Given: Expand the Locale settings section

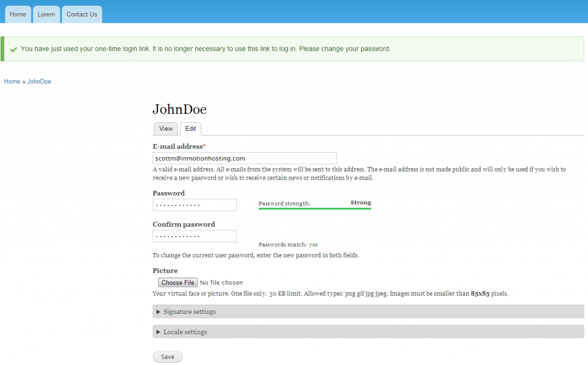Looking at the screenshot, I should tap(184, 332).
